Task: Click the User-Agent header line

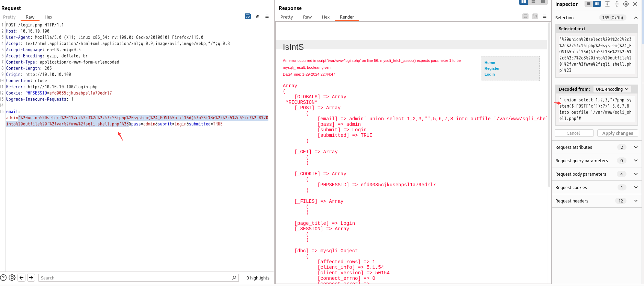Action: [x=104, y=37]
